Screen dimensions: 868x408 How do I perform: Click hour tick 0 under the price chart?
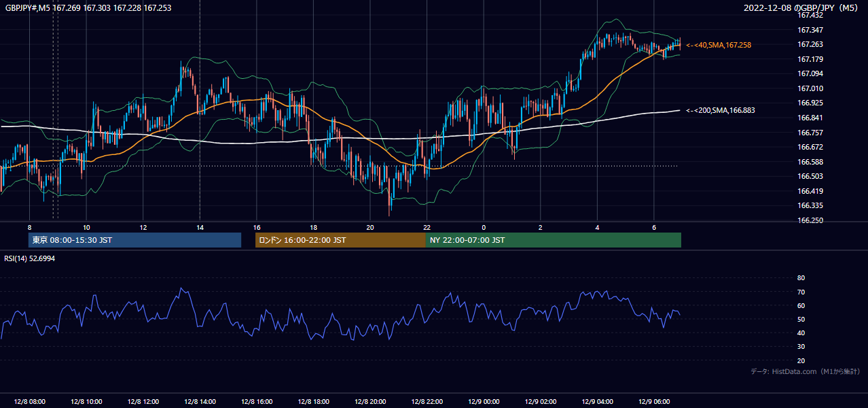point(484,227)
